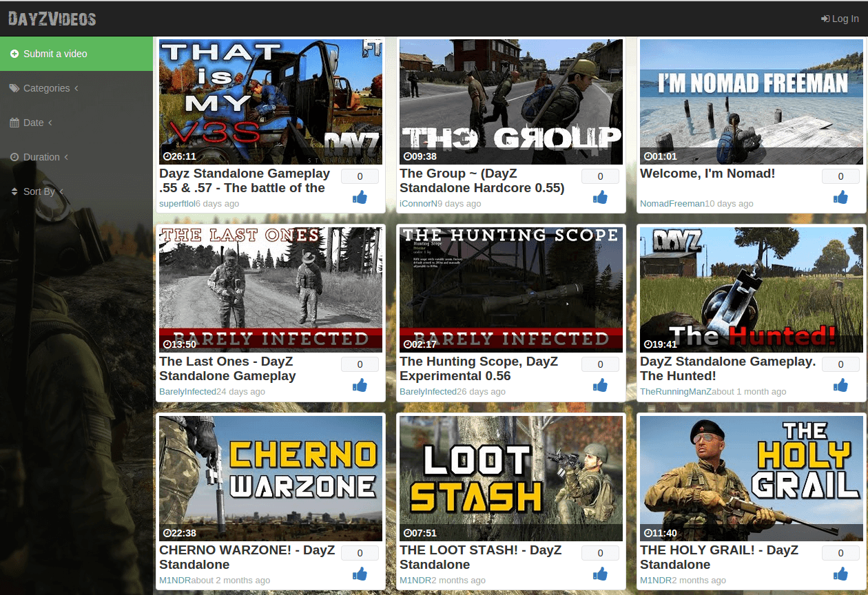Open 'THE HOLY GRAIL! - DayZ Standalone' title
Image resolution: width=868 pixels, height=595 pixels.
click(x=719, y=557)
